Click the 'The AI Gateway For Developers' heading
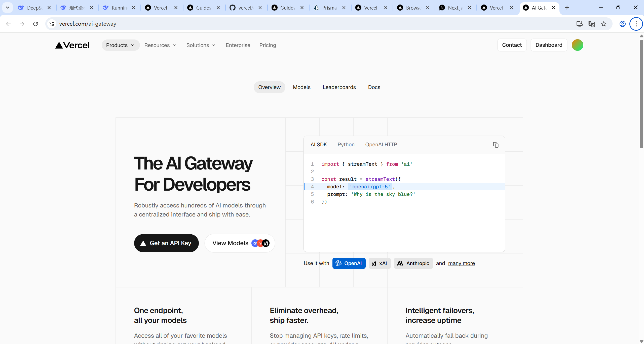 pyautogui.click(x=193, y=174)
